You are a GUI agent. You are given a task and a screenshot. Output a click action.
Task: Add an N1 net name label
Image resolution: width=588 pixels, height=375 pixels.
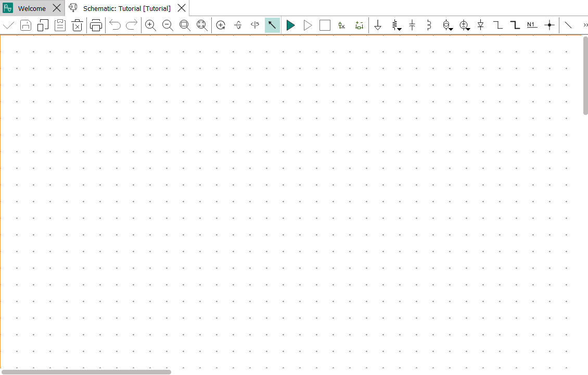click(532, 25)
